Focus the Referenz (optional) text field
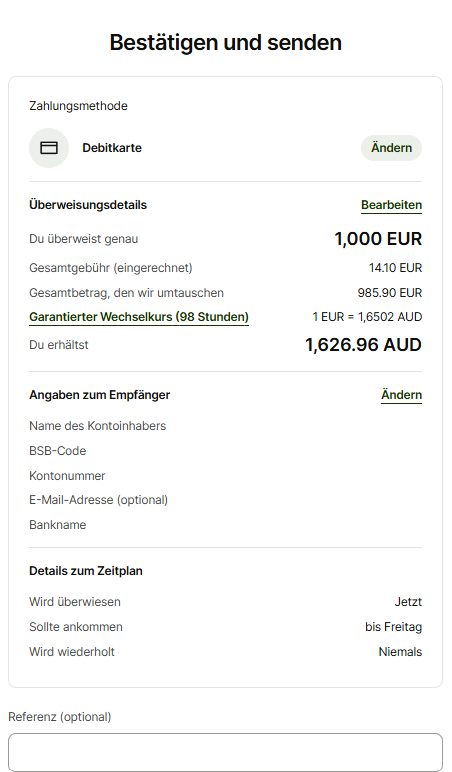The height and width of the screenshot is (772, 452). [226, 752]
